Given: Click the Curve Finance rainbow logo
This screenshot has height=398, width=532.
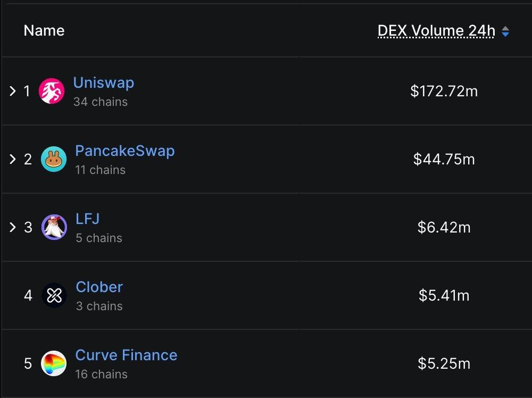Looking at the screenshot, I should coord(54,363).
